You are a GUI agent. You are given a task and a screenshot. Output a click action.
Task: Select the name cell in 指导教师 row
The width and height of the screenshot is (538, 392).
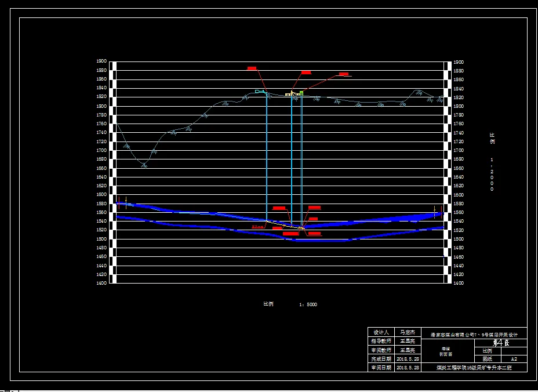coord(408,341)
